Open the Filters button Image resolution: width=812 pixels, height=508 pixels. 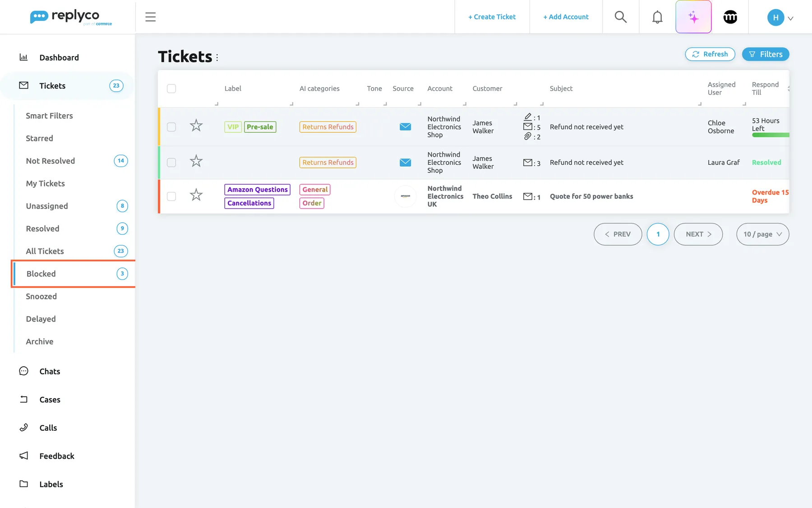(766, 54)
